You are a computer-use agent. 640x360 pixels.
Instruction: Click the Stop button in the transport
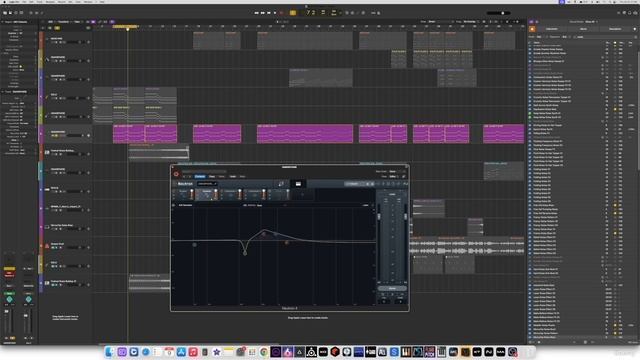269,13
